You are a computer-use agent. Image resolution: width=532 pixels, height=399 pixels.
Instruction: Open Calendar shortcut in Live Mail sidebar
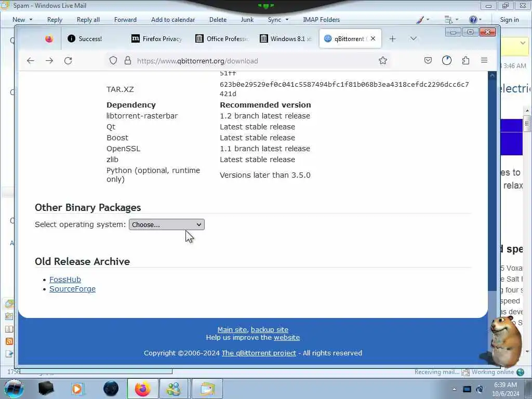9,316
